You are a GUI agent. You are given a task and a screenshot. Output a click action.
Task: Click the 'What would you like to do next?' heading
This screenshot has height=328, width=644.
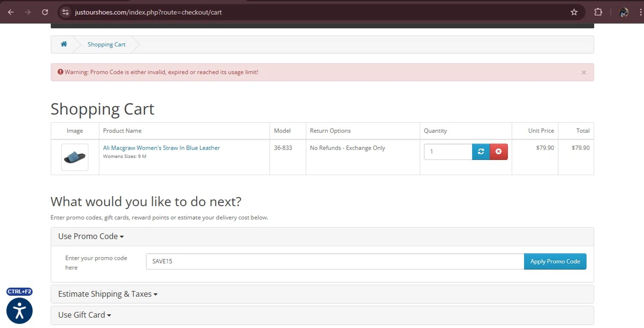[146, 201]
